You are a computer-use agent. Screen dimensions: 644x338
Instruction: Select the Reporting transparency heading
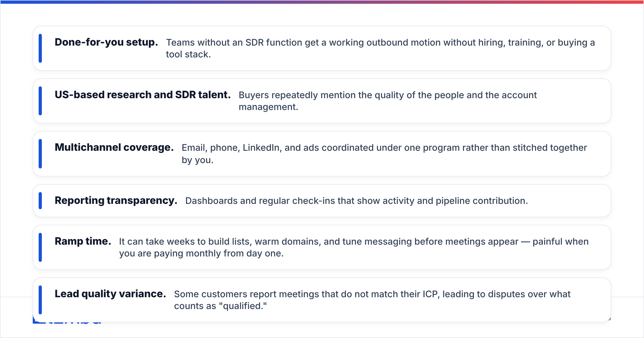click(x=116, y=200)
